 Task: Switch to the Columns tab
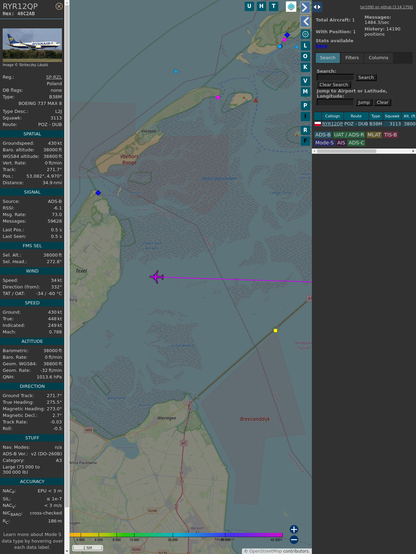[379, 58]
